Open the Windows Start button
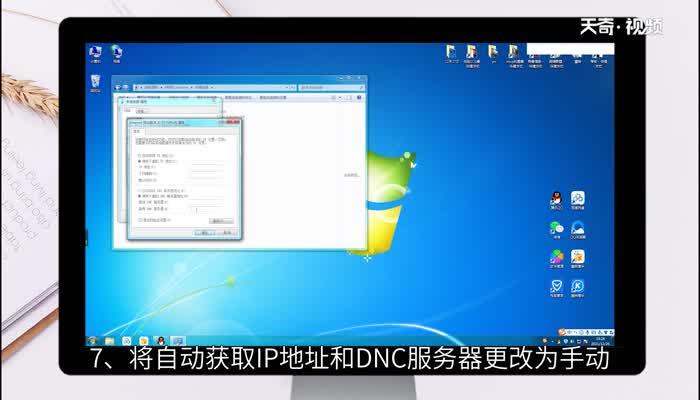This screenshot has height=400, width=700. pyautogui.click(x=93, y=341)
